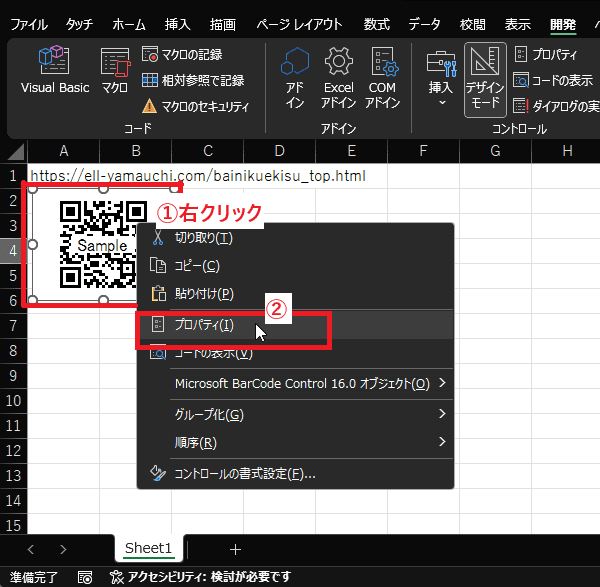Select cell A1 containing the URL
The height and width of the screenshot is (587, 600).
point(63,176)
